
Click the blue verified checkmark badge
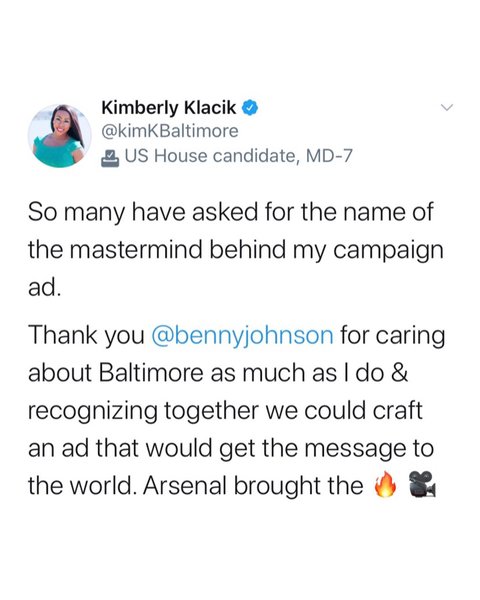point(250,108)
